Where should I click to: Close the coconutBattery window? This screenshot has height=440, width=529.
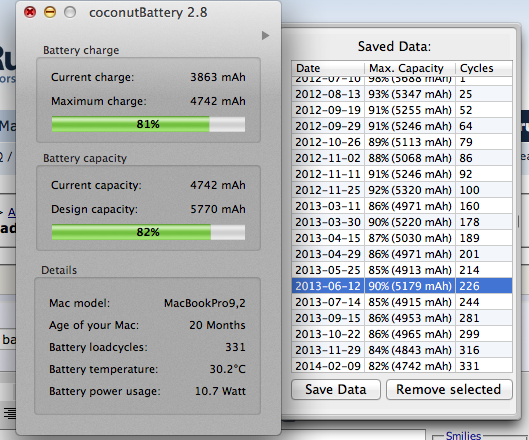[30, 12]
